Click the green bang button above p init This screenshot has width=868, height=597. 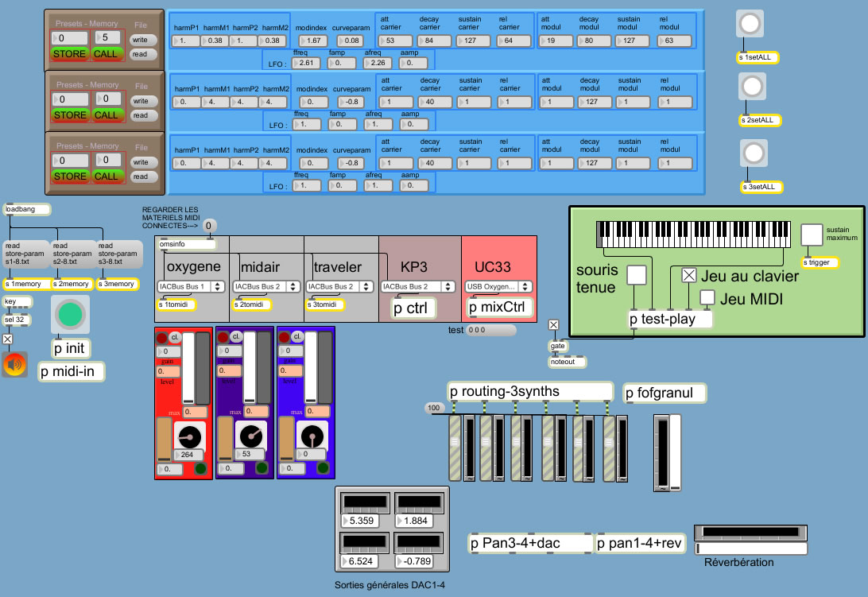click(70, 315)
